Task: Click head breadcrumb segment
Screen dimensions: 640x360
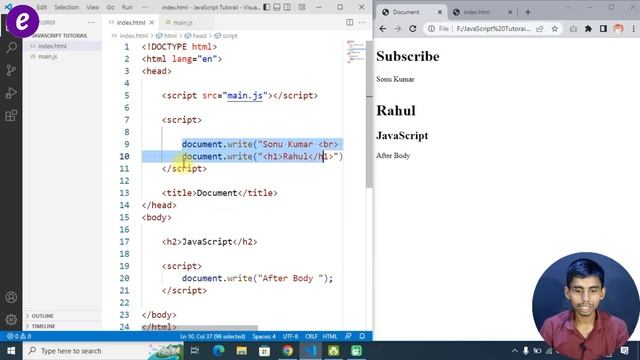Action: [x=196, y=36]
